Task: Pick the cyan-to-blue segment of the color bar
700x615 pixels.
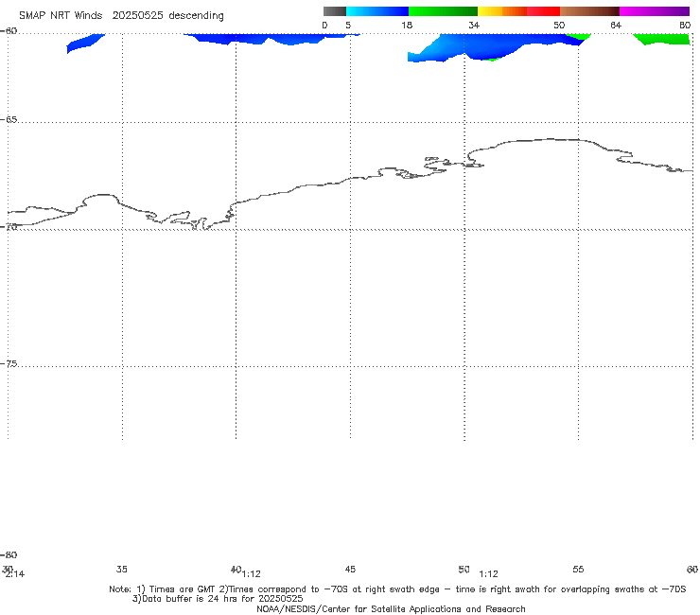Action: (x=377, y=11)
